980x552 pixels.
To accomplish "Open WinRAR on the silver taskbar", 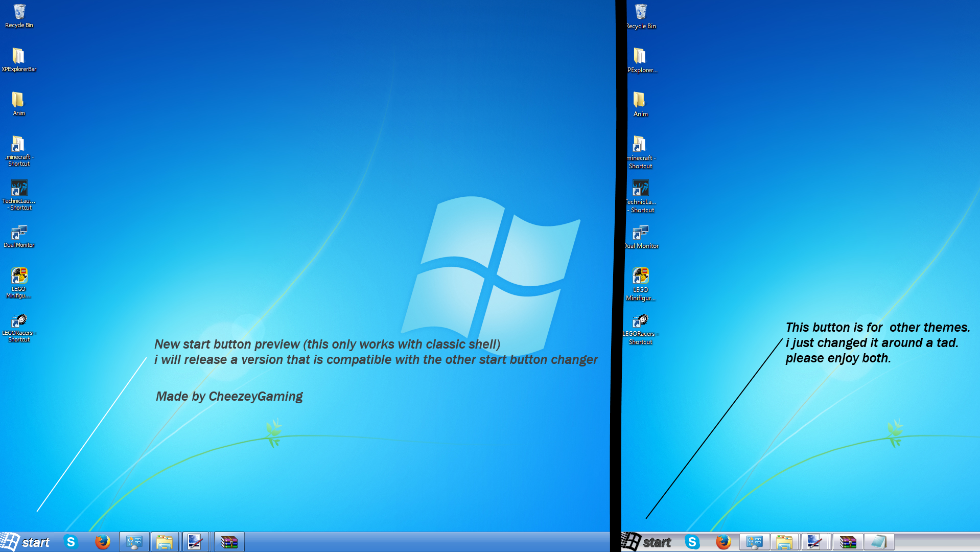I will pos(848,542).
